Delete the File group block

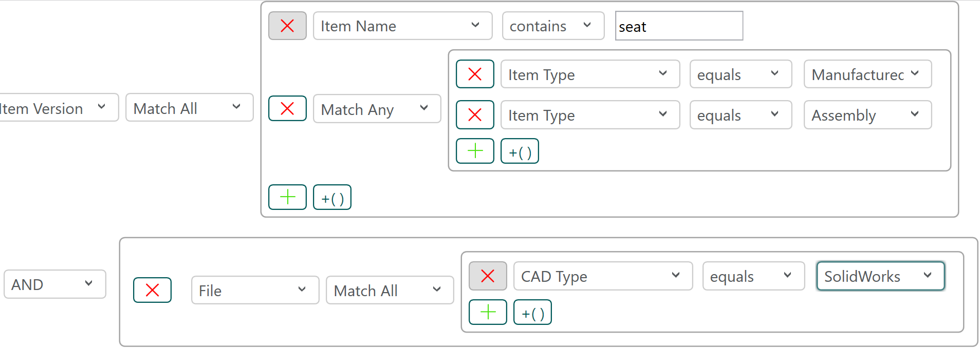tap(152, 290)
